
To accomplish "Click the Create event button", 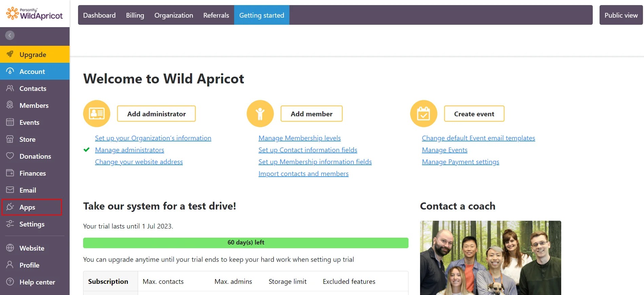I will click(474, 114).
